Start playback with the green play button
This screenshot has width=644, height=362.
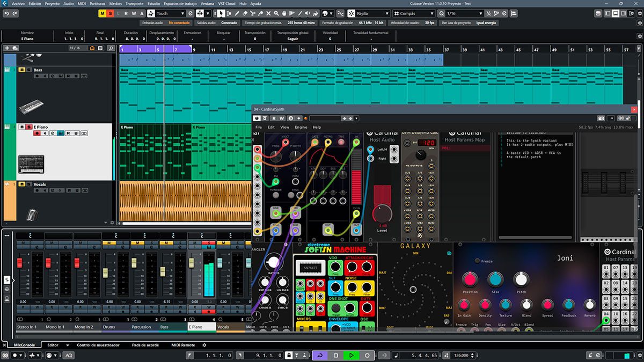pos(352,355)
